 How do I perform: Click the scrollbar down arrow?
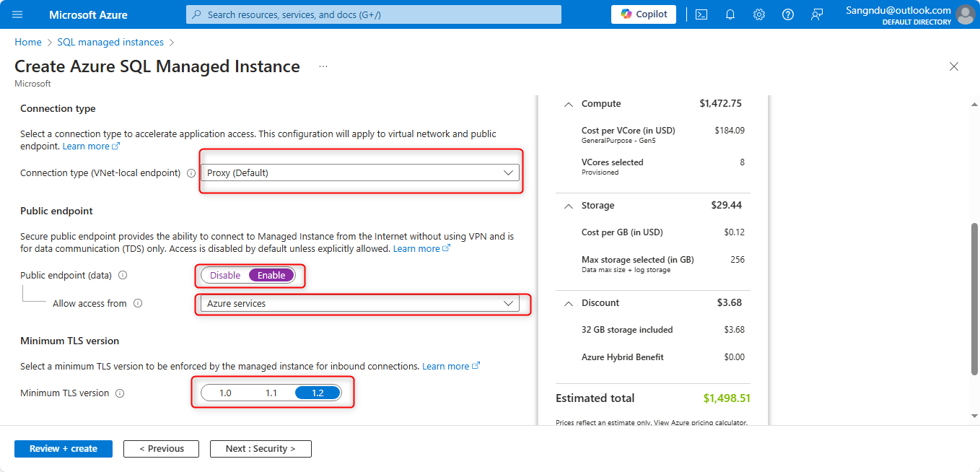pyautogui.click(x=974, y=416)
